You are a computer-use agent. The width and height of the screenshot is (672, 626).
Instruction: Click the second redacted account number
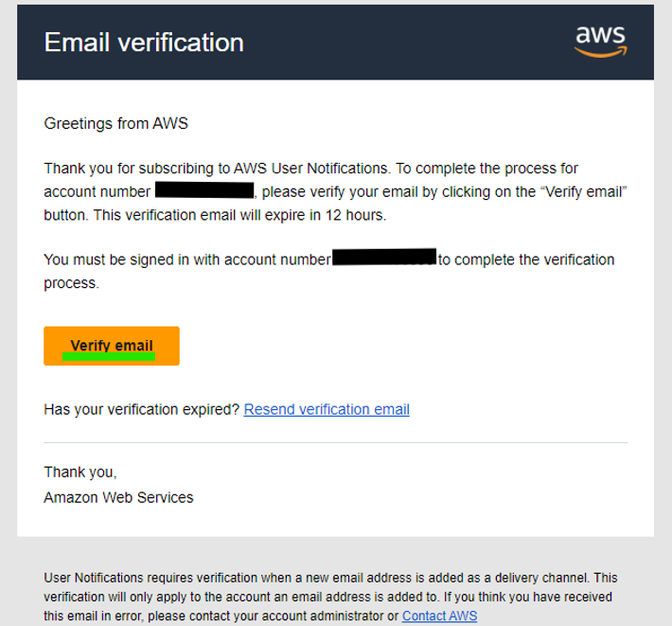tap(383, 259)
